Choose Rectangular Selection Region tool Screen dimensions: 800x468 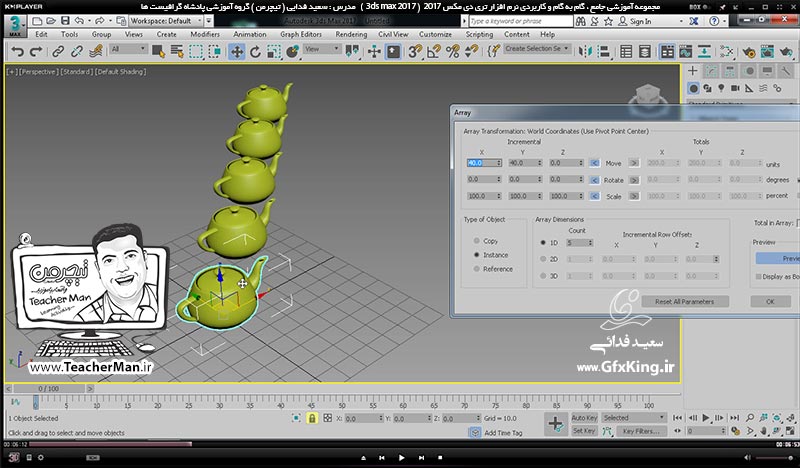pos(196,52)
